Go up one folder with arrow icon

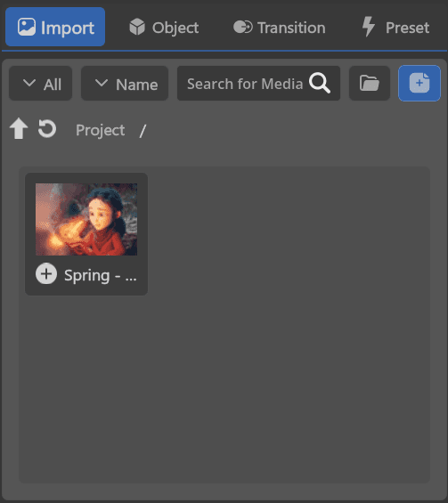[19, 128]
